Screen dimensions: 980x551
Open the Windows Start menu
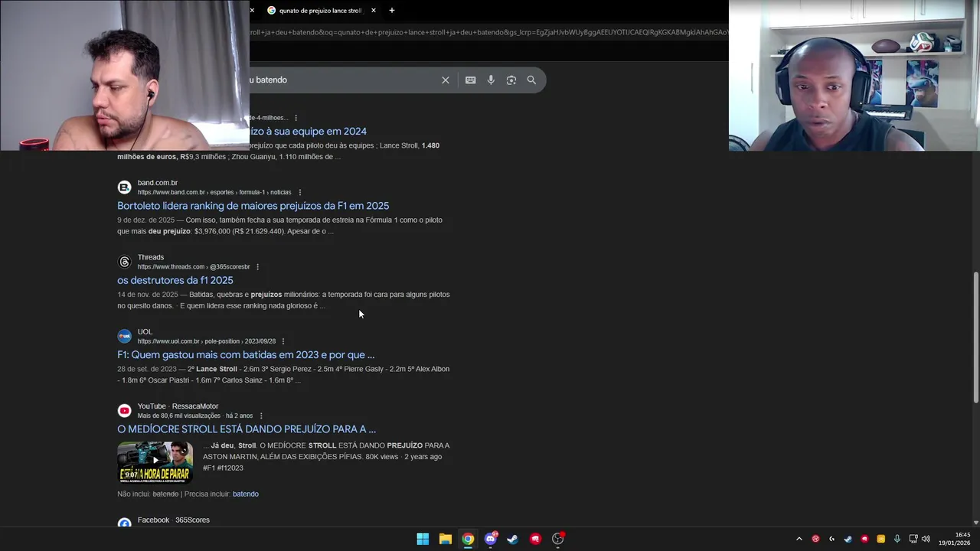pos(423,539)
